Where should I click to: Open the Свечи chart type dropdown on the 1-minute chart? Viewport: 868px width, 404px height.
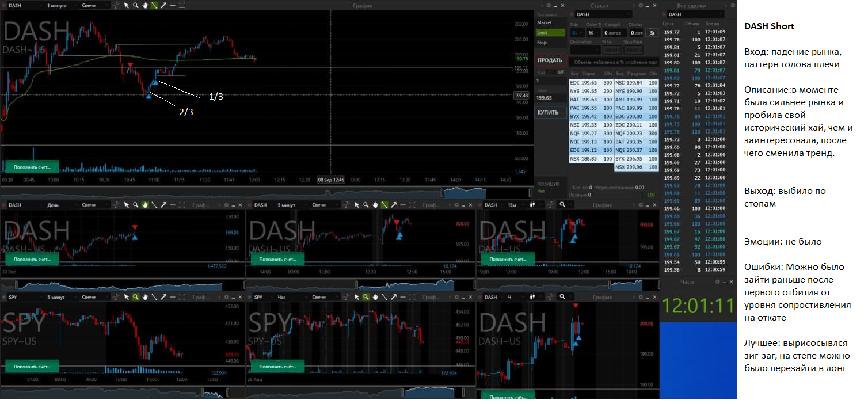click(x=96, y=5)
